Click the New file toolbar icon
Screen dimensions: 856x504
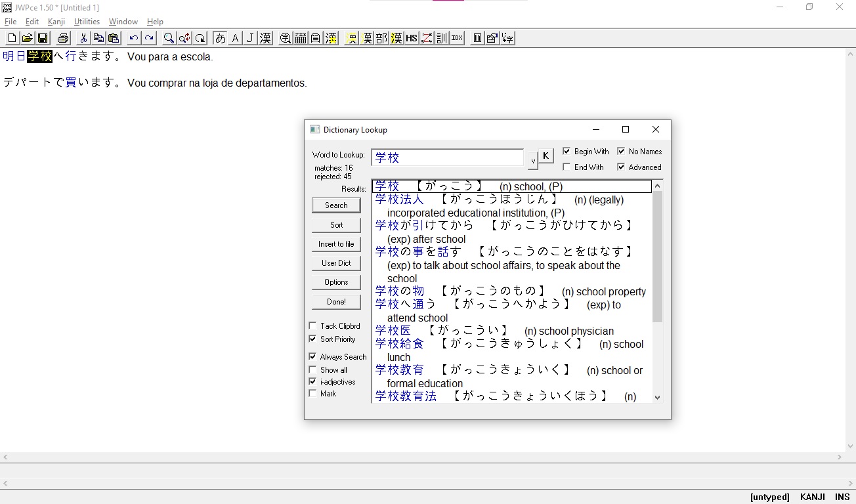click(x=12, y=38)
